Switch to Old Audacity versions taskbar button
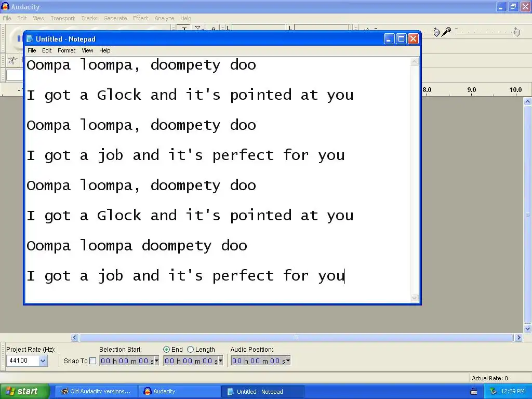The width and height of the screenshot is (532, 399). 96,392
